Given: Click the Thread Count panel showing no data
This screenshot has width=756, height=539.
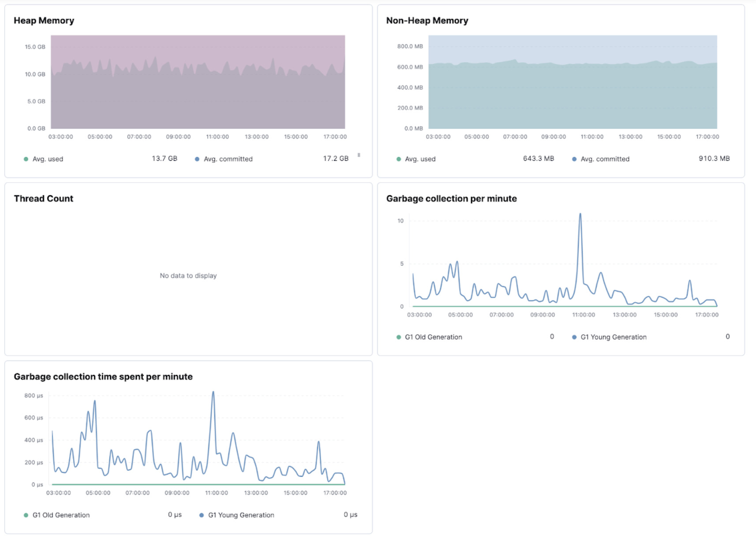Looking at the screenshot, I should coord(188,275).
